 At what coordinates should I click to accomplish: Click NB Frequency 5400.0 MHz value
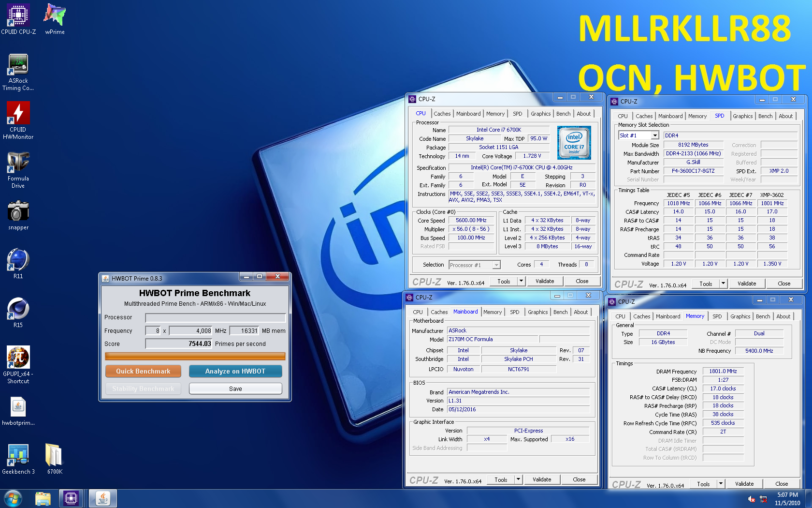point(759,351)
